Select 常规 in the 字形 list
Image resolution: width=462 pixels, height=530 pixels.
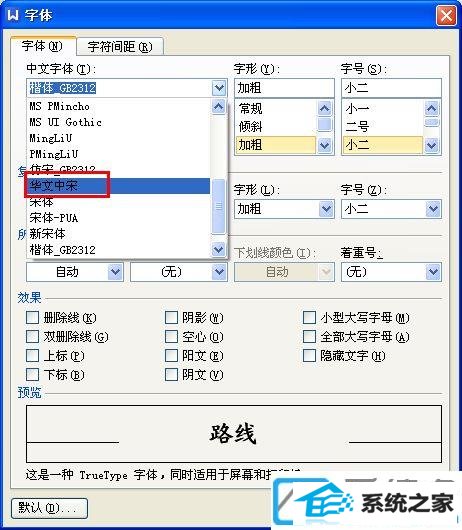276,109
